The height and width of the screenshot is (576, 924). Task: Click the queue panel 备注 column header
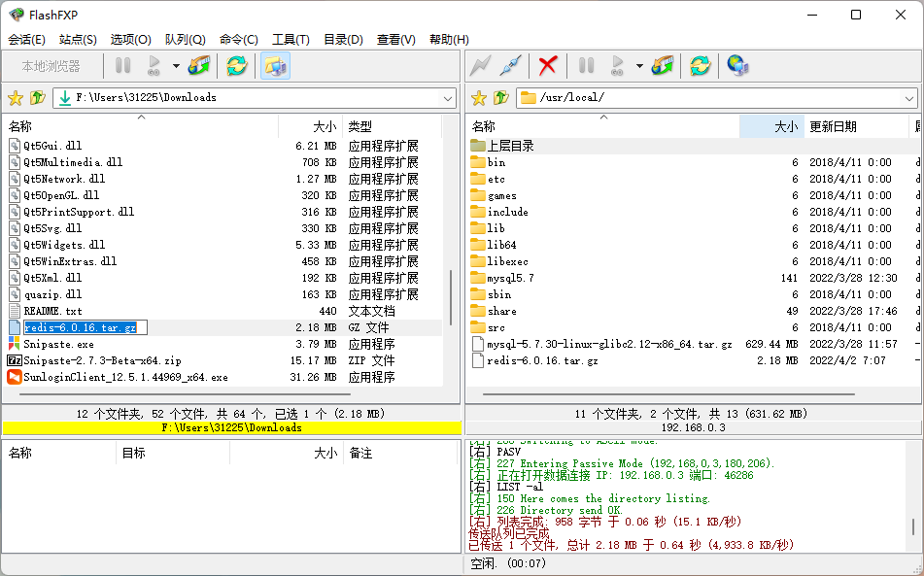(x=400, y=453)
